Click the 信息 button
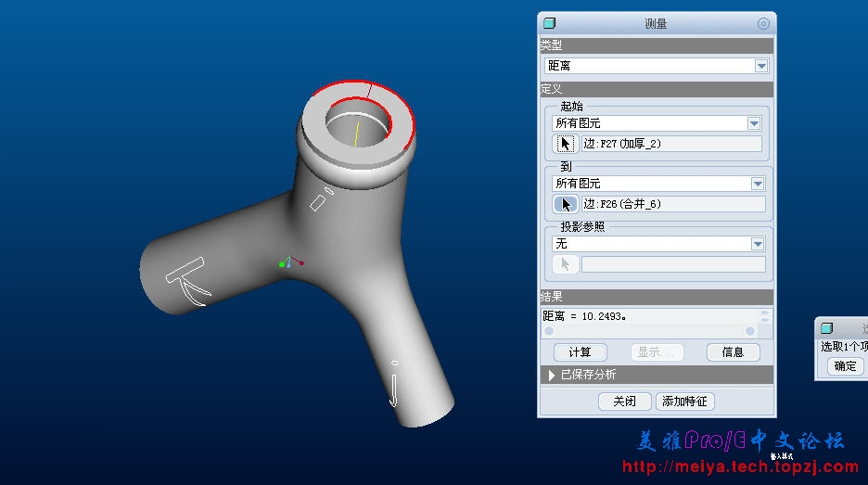The height and width of the screenshot is (485, 868). 733,352
